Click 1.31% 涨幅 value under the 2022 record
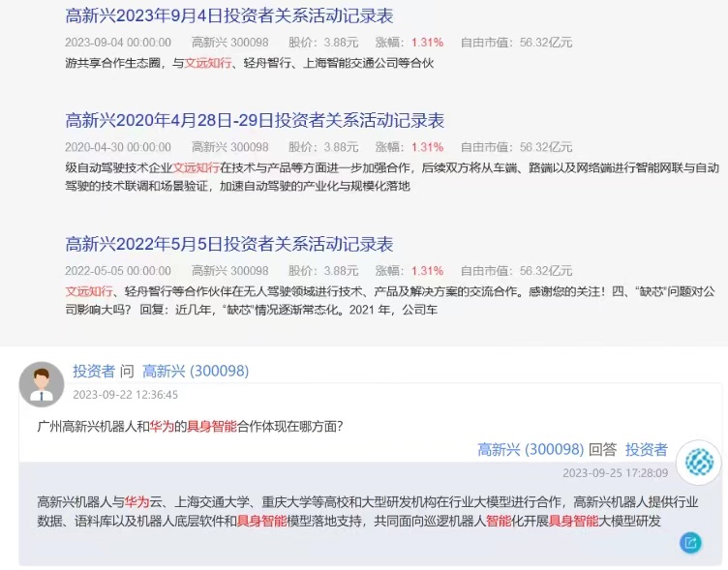The width and height of the screenshot is (728, 570). pos(427,271)
